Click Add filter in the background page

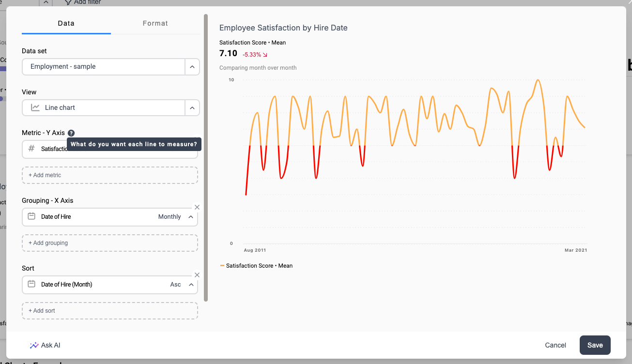(x=82, y=2)
